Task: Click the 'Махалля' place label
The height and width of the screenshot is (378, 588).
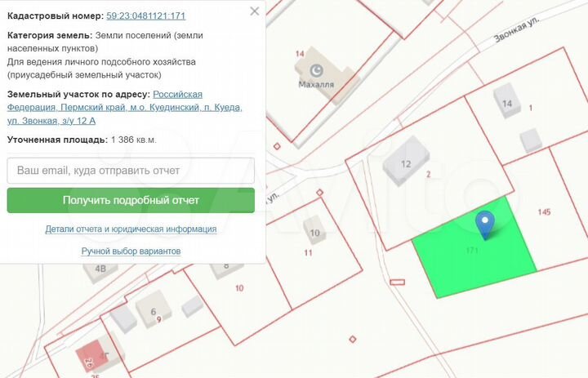Action: (x=316, y=84)
